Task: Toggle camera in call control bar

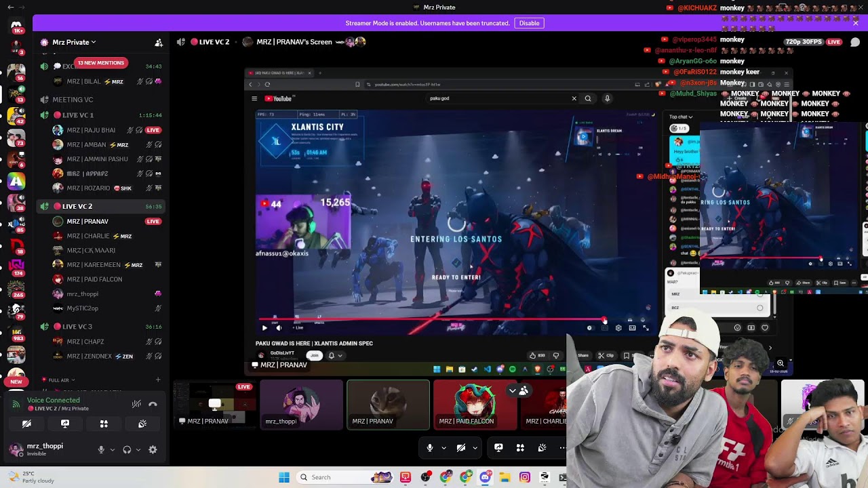Action: tap(460, 448)
